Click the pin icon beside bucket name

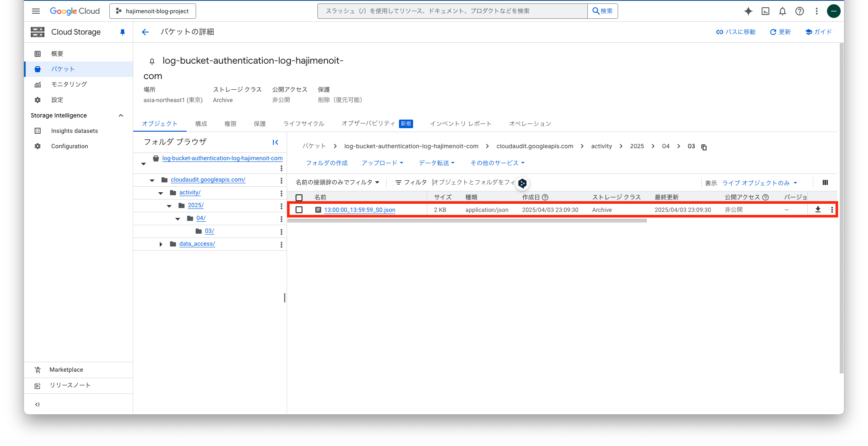(x=152, y=62)
